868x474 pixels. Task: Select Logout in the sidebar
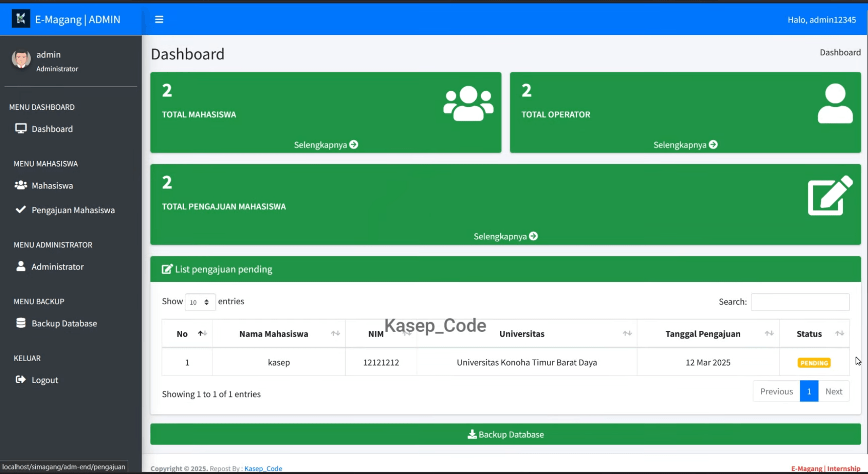pyautogui.click(x=45, y=380)
